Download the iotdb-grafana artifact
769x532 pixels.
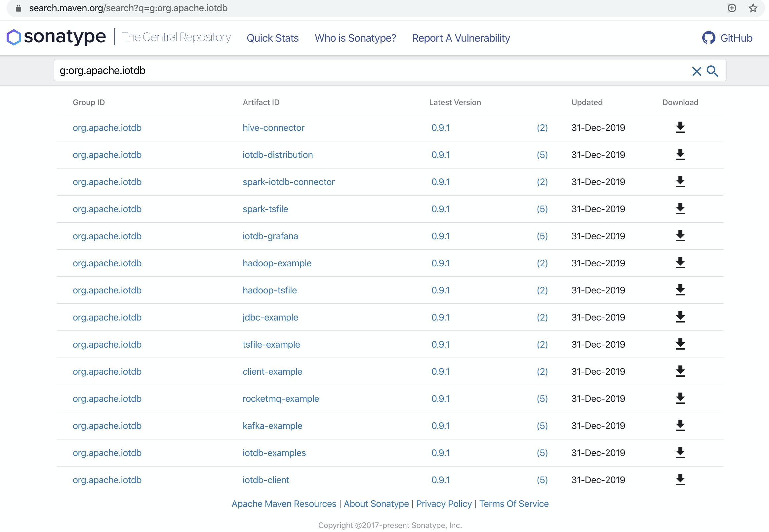click(680, 236)
